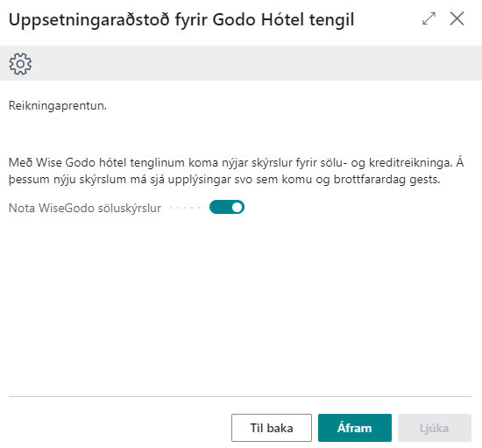Click the word Áfram on teal button

point(355,428)
